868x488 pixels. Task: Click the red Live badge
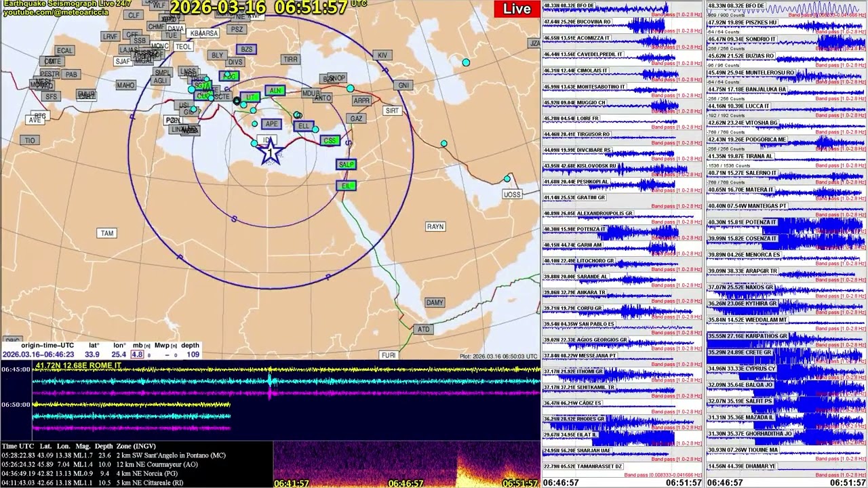(517, 9)
